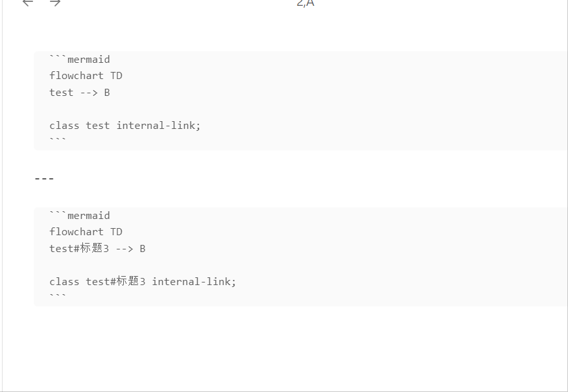The width and height of the screenshot is (568, 392).
Task: Click "flowchart TD" in the second code block
Action: tap(86, 232)
